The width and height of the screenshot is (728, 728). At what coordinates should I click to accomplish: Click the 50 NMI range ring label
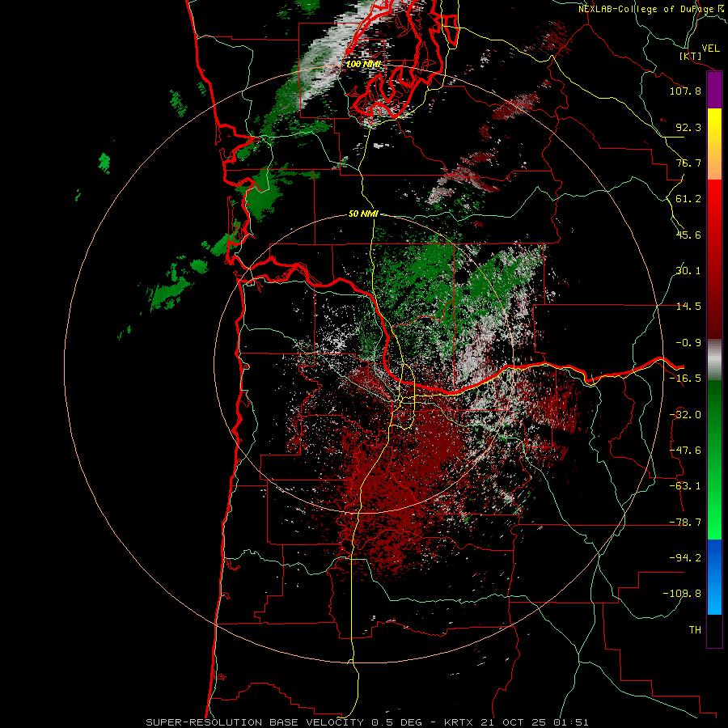[x=363, y=214]
